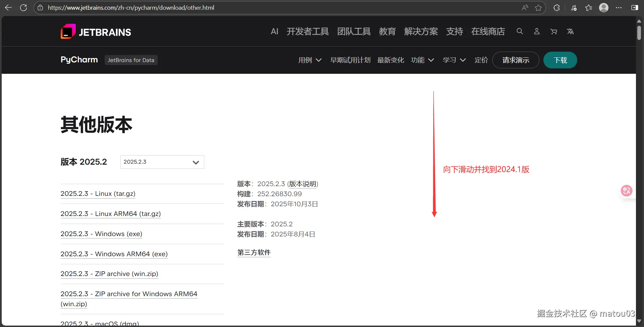Open the favorites list icon
644x327 pixels.
pos(589,7)
